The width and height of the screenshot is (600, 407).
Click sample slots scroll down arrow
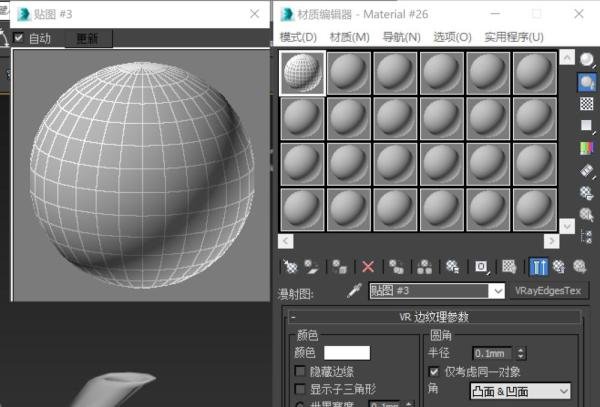click(x=567, y=226)
